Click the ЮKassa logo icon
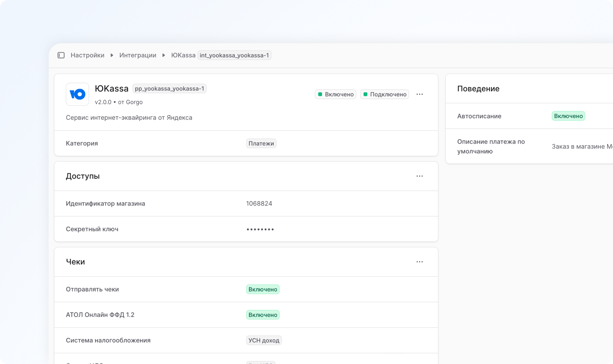Screen dimensions: 613x364 pos(77,94)
